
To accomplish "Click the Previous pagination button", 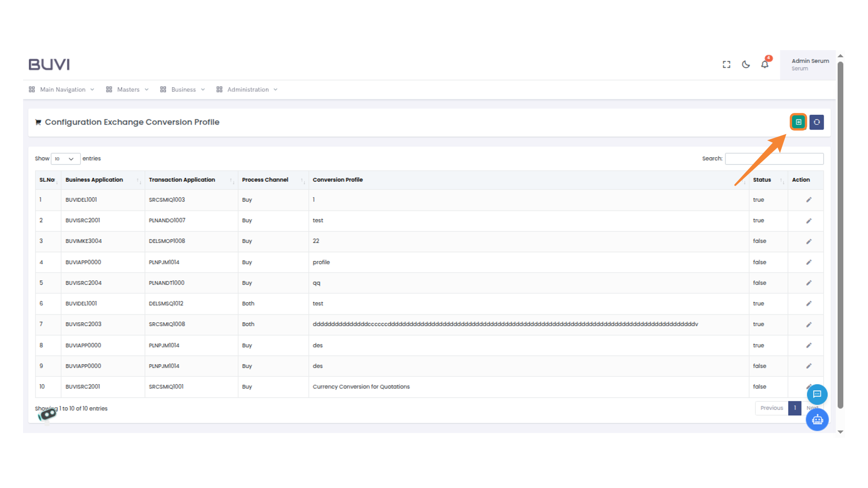I will [772, 408].
